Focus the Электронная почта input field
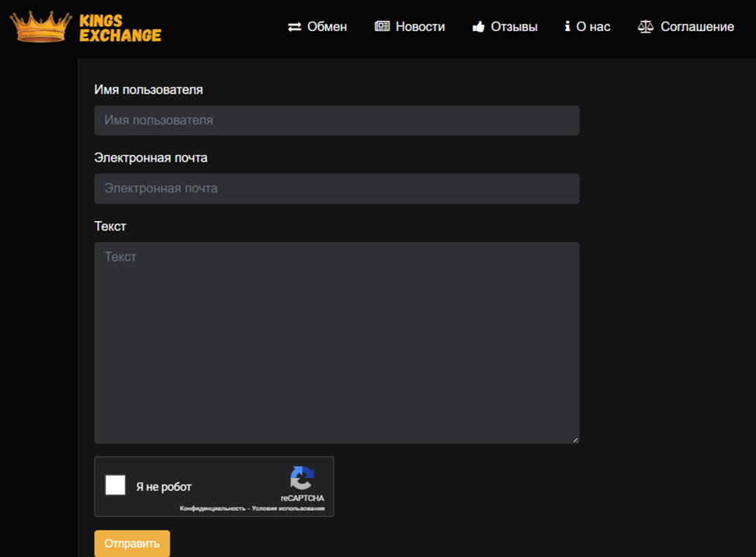This screenshot has width=756, height=557. click(336, 189)
